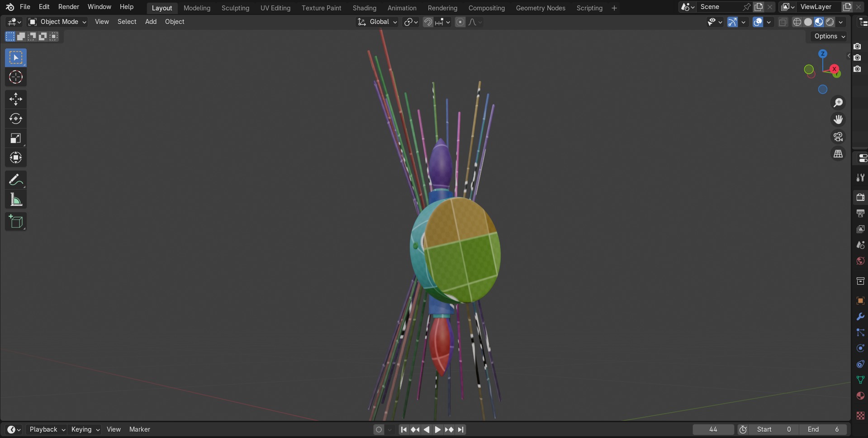This screenshot has height=438, width=868.
Task: Click the Add menu in viewport header
Action: pos(151,22)
